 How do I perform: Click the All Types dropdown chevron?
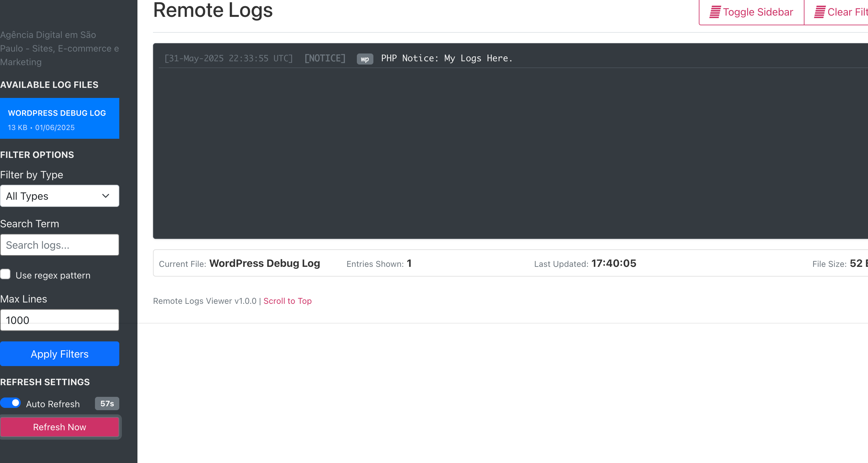[x=105, y=196]
